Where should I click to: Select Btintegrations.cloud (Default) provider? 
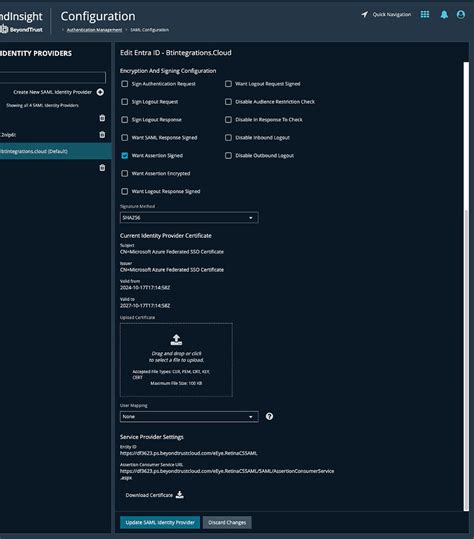point(56,151)
